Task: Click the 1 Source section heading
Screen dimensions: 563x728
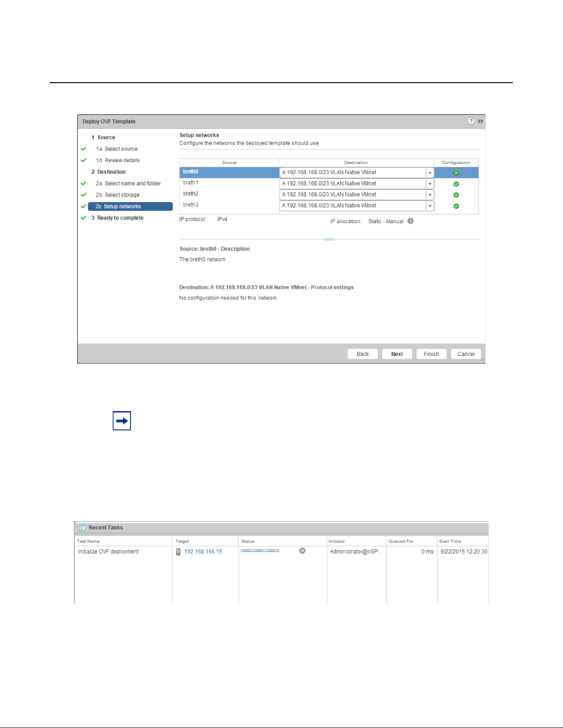Action: 103,137
